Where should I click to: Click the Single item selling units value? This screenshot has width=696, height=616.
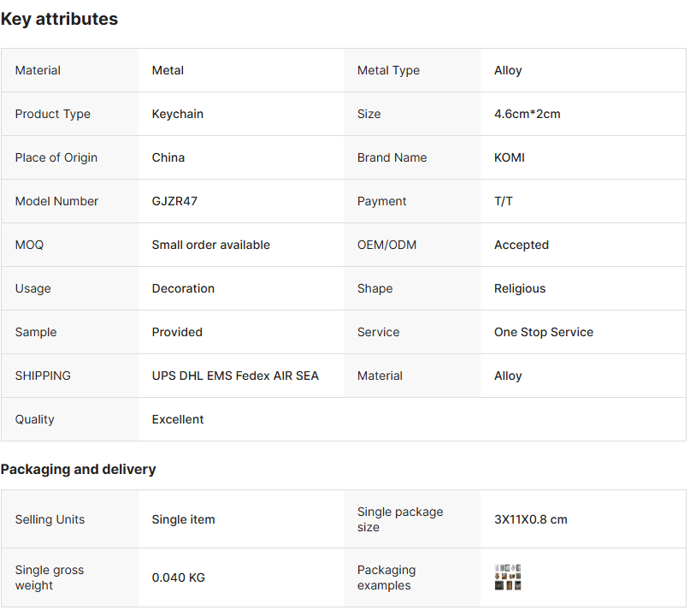(x=183, y=519)
